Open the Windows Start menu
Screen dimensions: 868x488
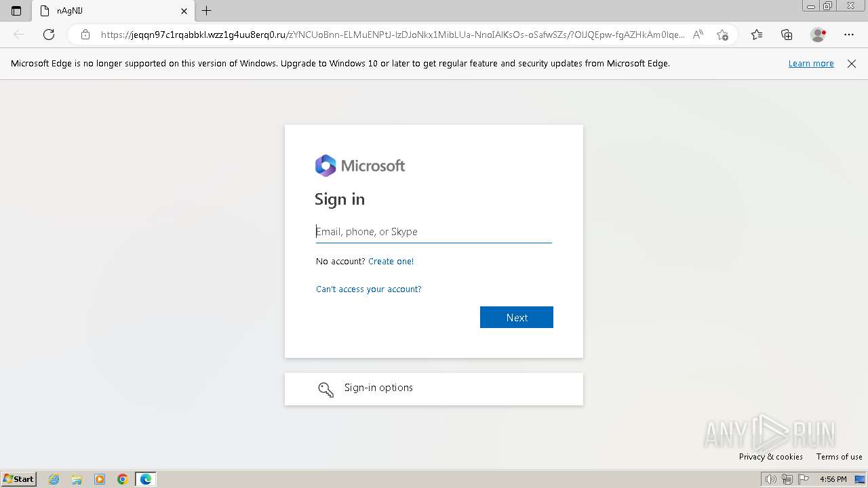(19, 479)
